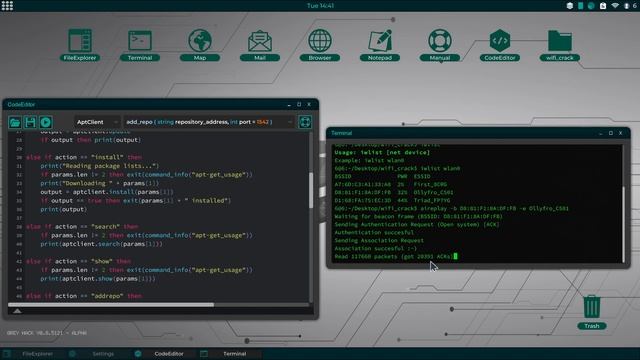This screenshot has height=360, width=640.
Task: Launch the Browser desktop icon
Action: pyautogui.click(x=320, y=45)
